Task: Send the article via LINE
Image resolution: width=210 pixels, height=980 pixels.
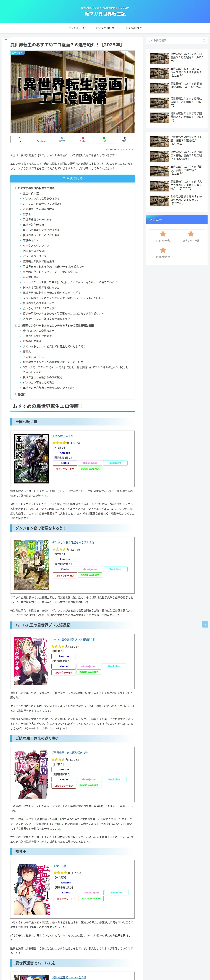Action: point(104,140)
